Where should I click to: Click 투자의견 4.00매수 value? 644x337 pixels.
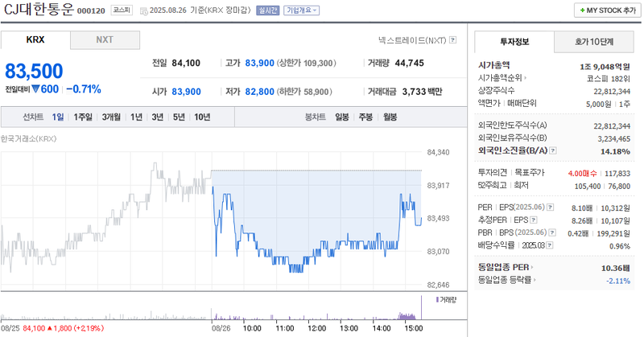click(582, 174)
